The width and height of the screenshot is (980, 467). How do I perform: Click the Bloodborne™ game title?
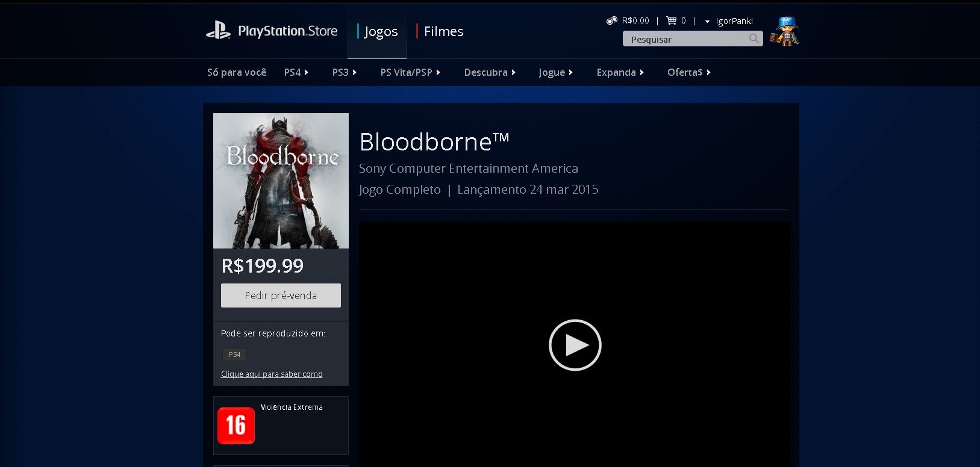click(434, 142)
